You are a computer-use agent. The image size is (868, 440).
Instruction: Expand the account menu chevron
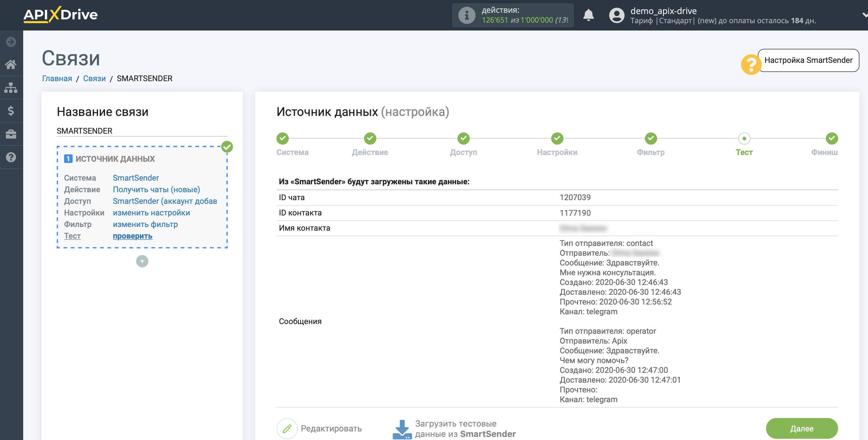pyautogui.click(x=865, y=15)
